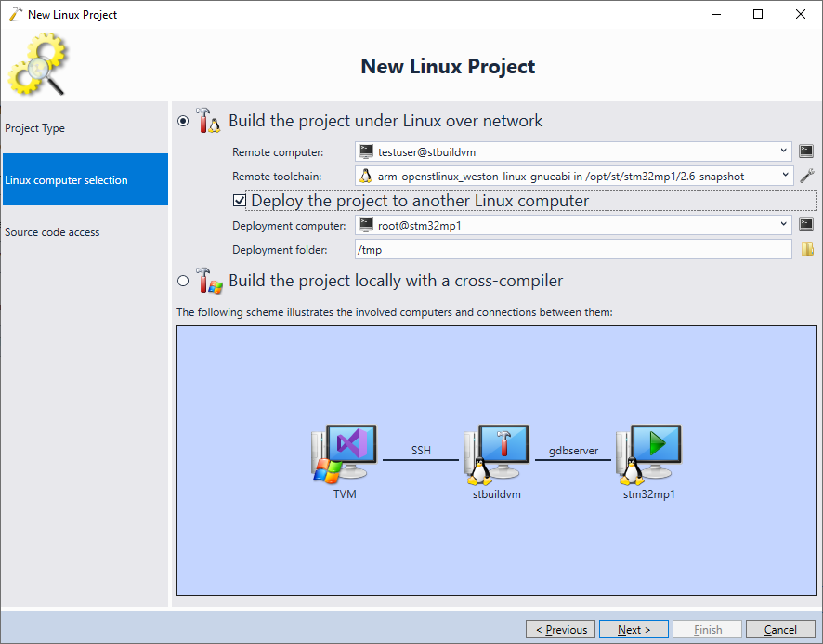Click hammer-Windows icon for local cross-compiler build

pos(209,280)
